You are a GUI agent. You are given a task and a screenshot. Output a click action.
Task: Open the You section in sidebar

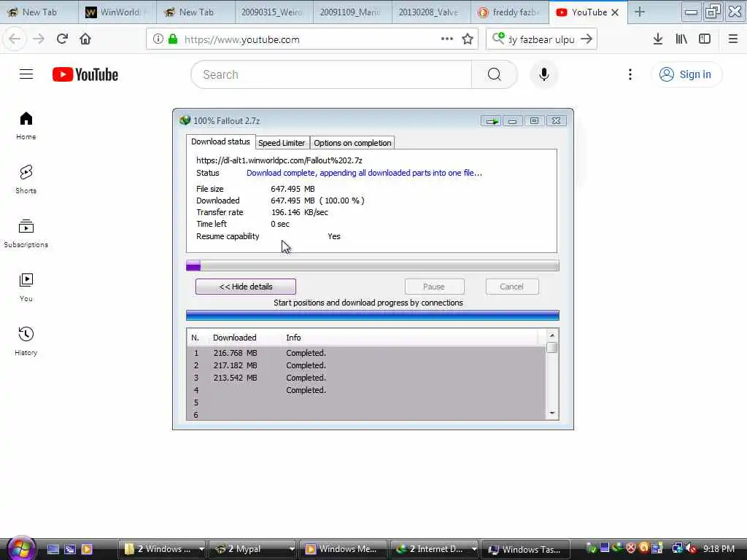(26, 287)
